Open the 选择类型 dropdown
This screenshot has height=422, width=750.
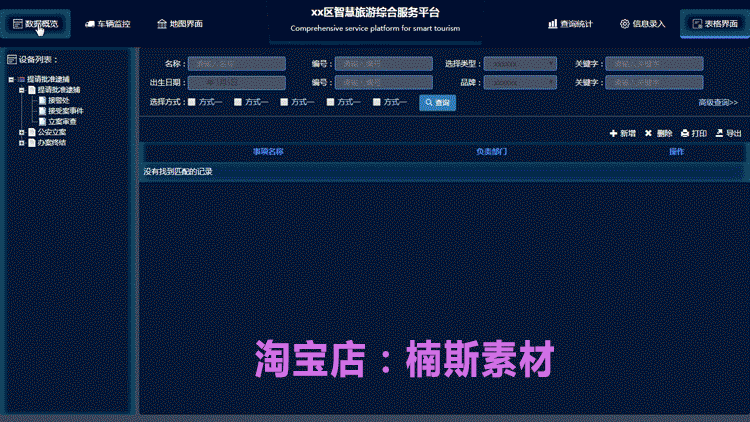pyautogui.click(x=520, y=64)
